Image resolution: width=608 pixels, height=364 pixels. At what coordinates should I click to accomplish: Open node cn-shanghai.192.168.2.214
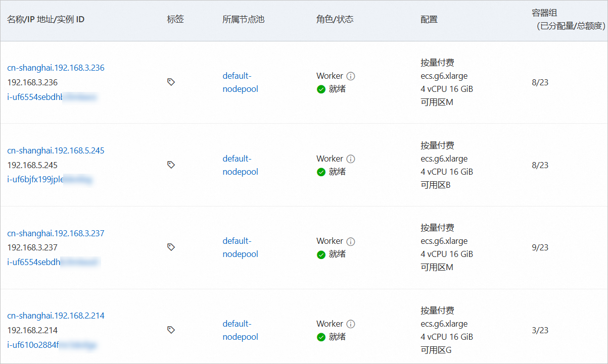56,316
